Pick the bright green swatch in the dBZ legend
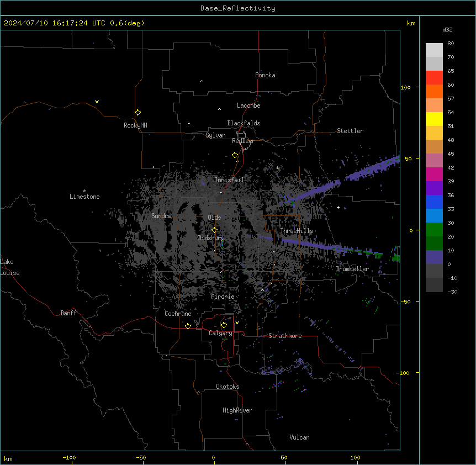 434,230
